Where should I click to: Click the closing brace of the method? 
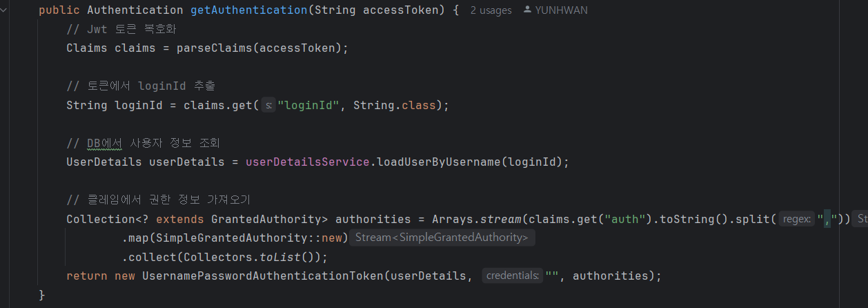(42, 296)
